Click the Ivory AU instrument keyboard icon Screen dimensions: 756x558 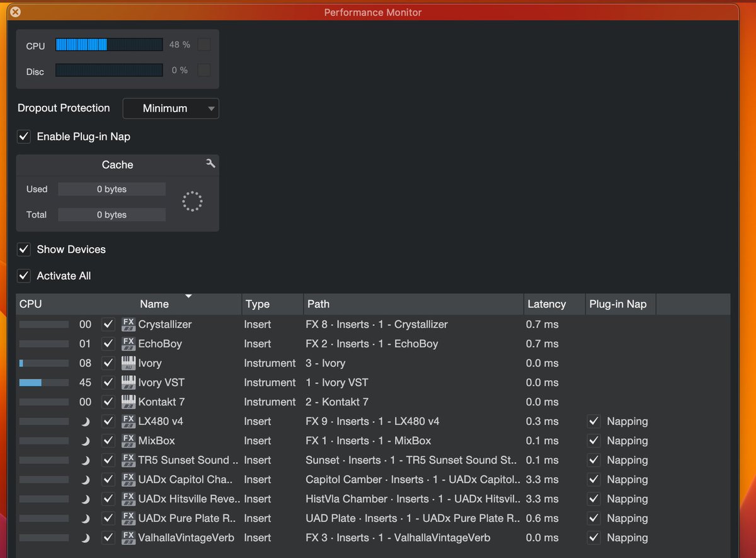pyautogui.click(x=129, y=363)
